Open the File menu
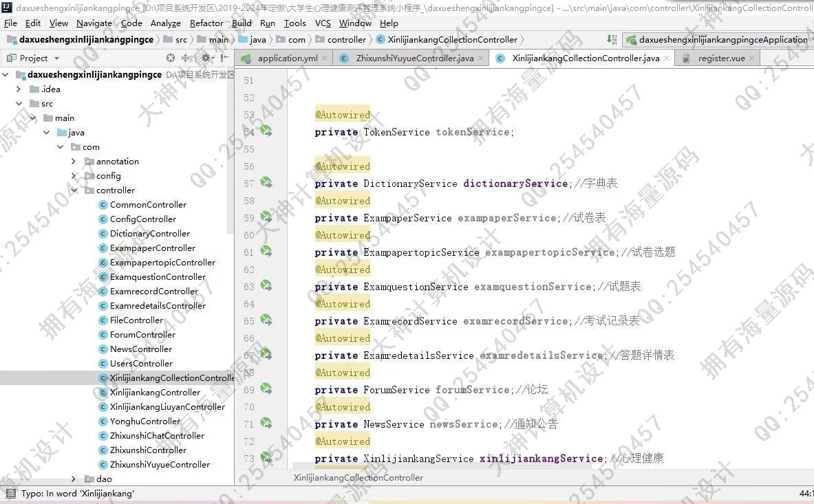814x504 pixels. (10, 23)
